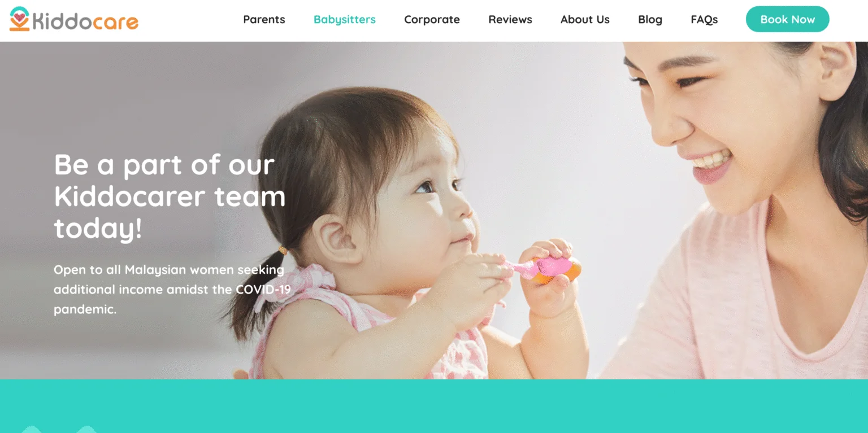Click the Kiddocare heart logo icon
Screen dimensions: 868x433
20,19
